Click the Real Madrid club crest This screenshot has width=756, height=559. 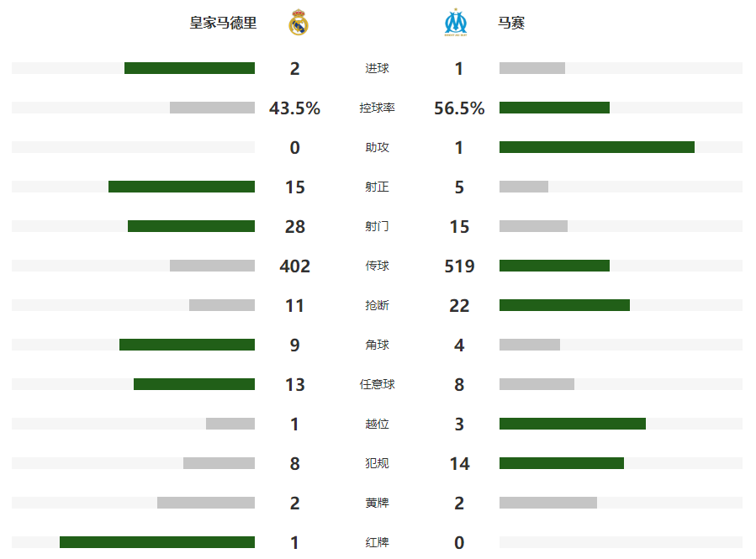click(x=298, y=22)
